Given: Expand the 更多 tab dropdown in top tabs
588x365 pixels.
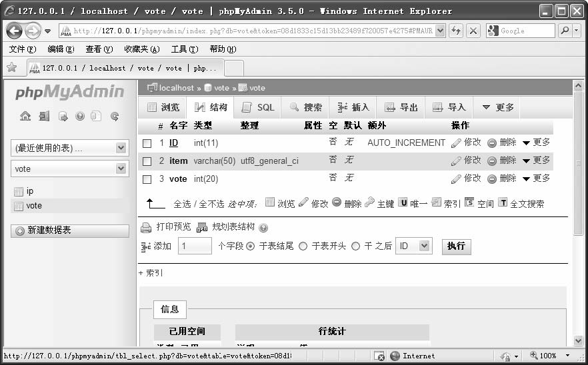Looking at the screenshot, I should tap(497, 107).
